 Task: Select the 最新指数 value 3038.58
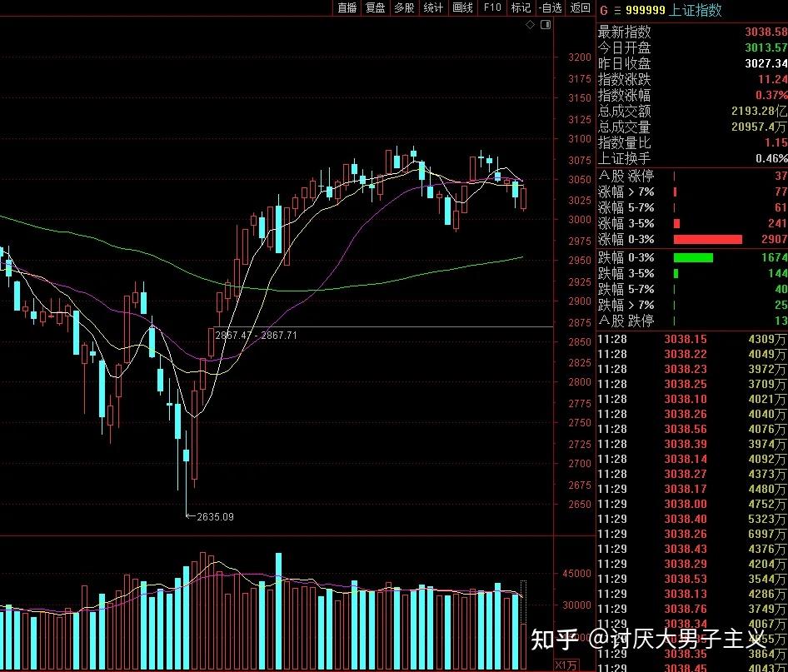(x=766, y=32)
